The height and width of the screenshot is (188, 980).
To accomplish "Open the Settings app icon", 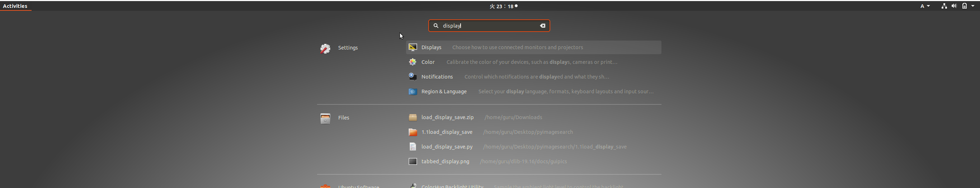I will [x=325, y=48].
